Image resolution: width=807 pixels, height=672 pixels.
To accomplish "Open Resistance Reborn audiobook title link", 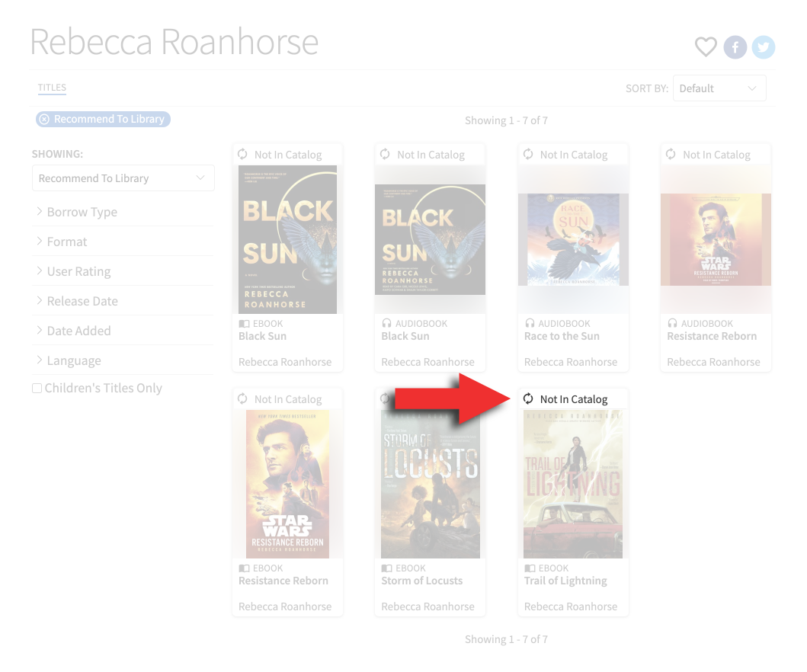I will (712, 336).
